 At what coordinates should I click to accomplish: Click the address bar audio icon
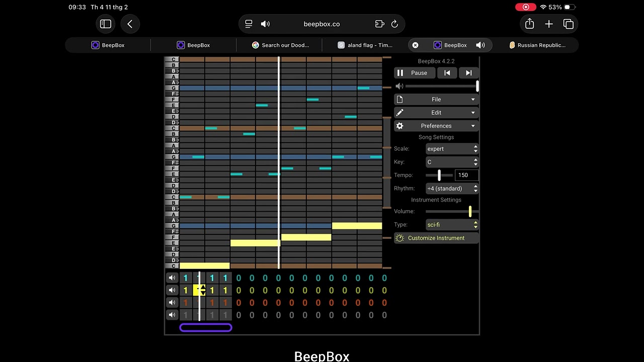[x=265, y=24]
